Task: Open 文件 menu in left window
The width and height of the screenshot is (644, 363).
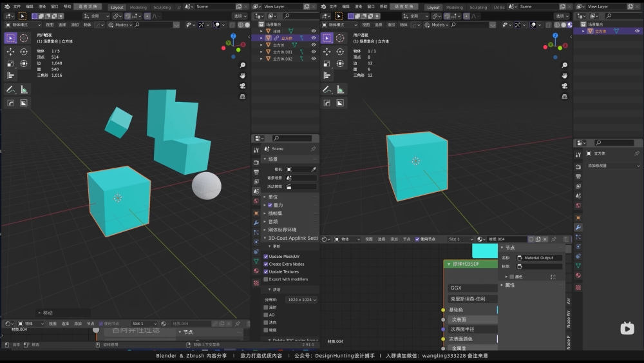Action: [17, 6]
